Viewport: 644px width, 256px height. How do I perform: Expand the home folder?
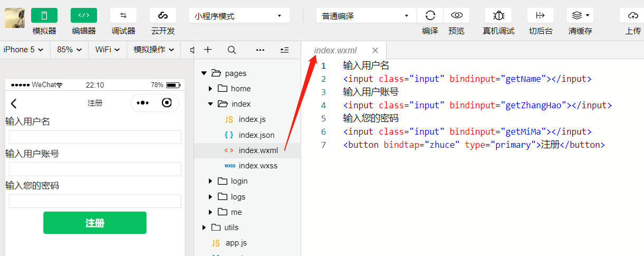point(210,89)
